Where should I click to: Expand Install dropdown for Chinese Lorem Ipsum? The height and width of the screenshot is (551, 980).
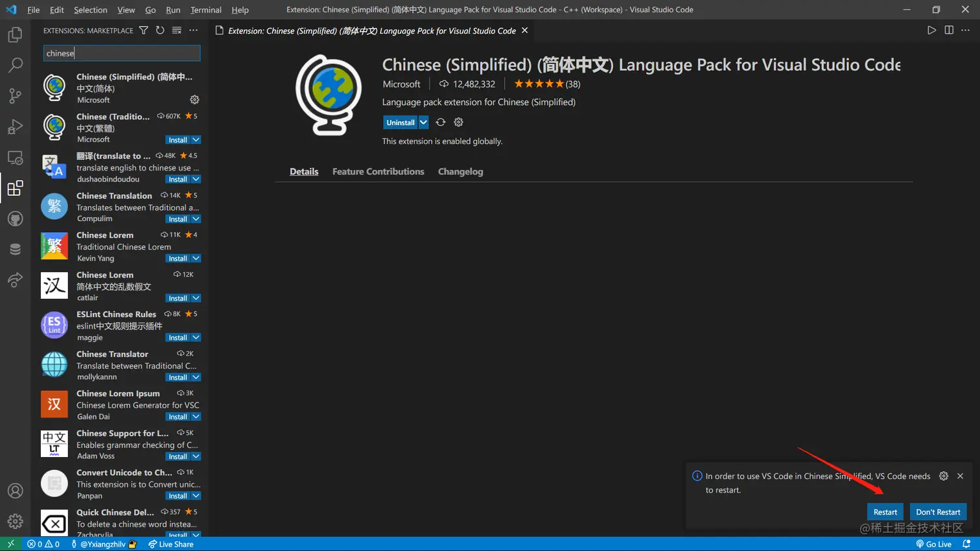pyautogui.click(x=196, y=417)
